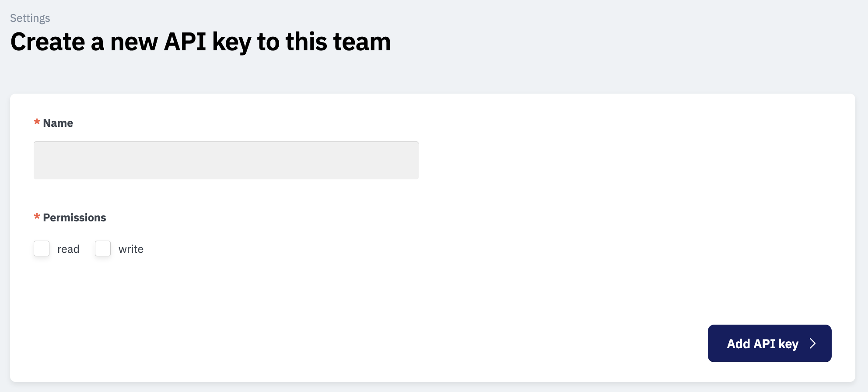Viewport: 868px width, 392px height.
Task: Click gray page background right of the heading
Action: click(x=612, y=42)
